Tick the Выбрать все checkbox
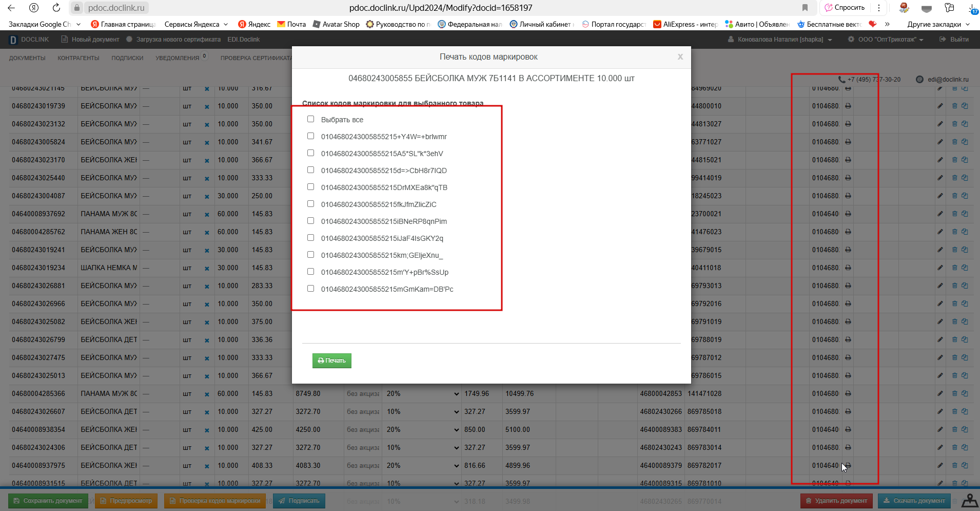 point(310,119)
